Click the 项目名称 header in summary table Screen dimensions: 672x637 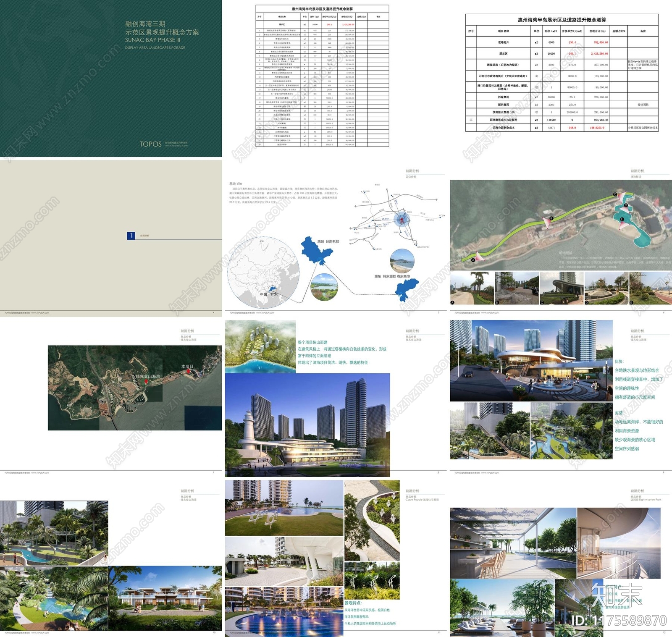coord(503,31)
